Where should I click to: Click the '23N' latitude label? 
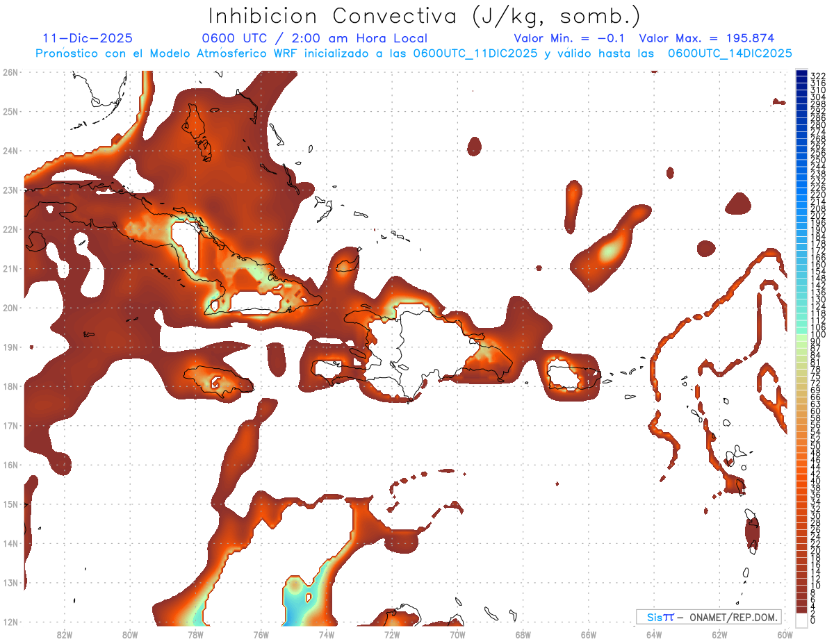tap(10, 190)
